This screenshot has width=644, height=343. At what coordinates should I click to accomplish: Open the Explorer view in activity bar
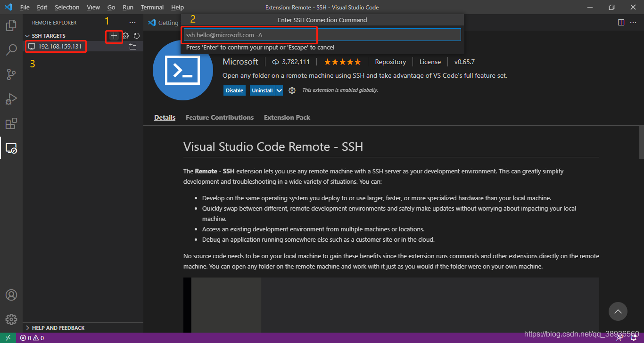(x=11, y=25)
